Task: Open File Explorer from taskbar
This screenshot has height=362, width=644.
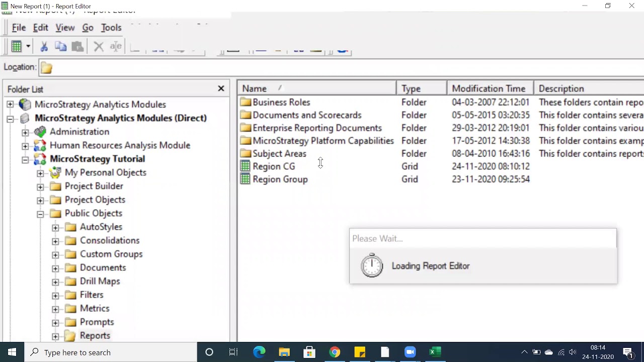Action: 284,352
